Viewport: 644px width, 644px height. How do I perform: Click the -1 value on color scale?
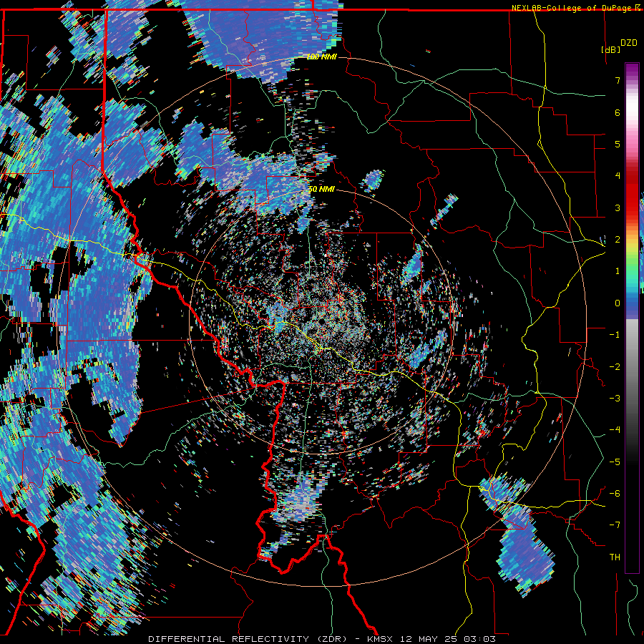tap(615, 335)
